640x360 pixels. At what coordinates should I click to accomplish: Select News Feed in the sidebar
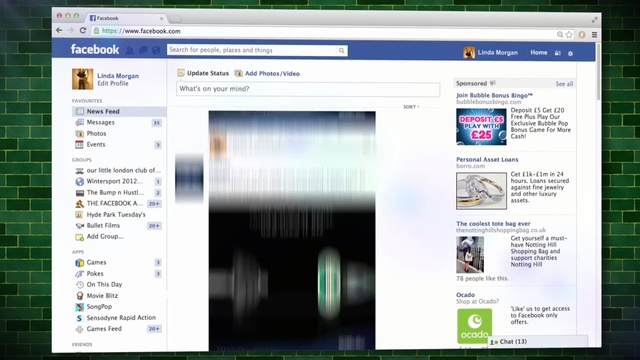(119, 111)
